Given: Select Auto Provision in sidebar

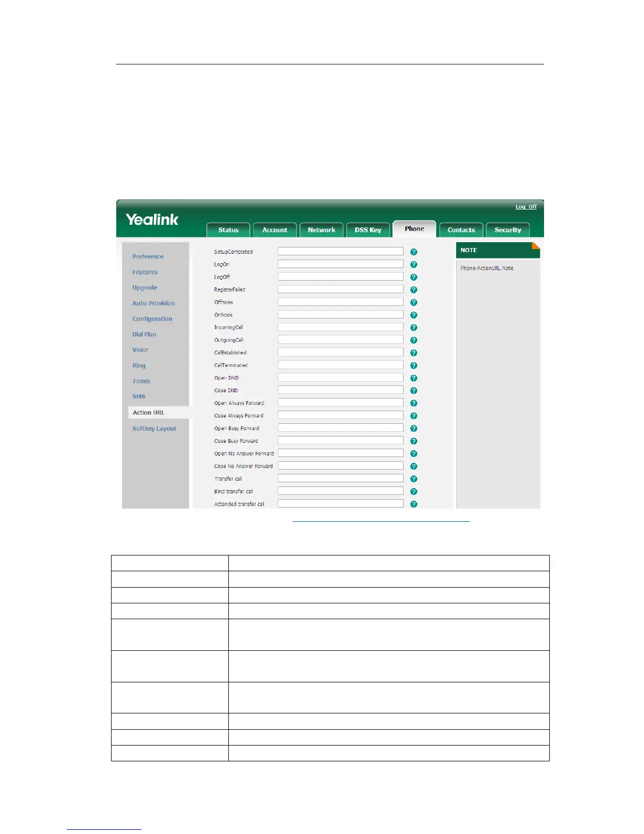Looking at the screenshot, I should pos(154,303).
